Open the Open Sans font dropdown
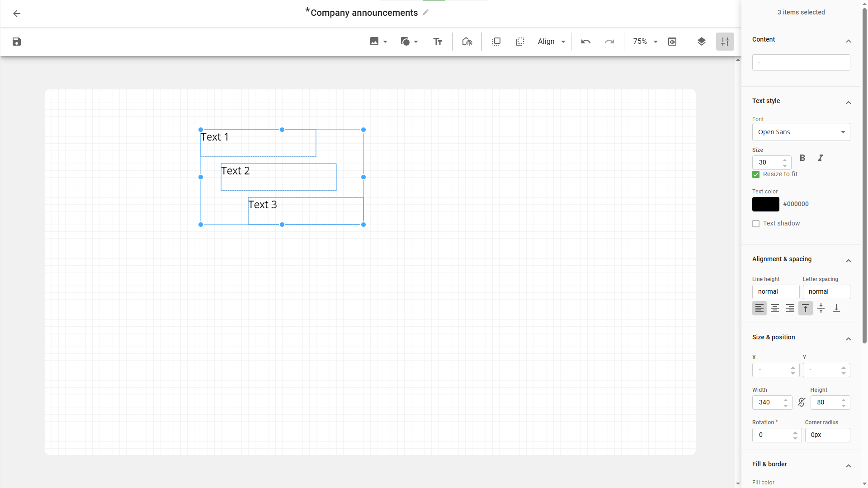Viewport: 868px width, 488px height. tap(801, 132)
